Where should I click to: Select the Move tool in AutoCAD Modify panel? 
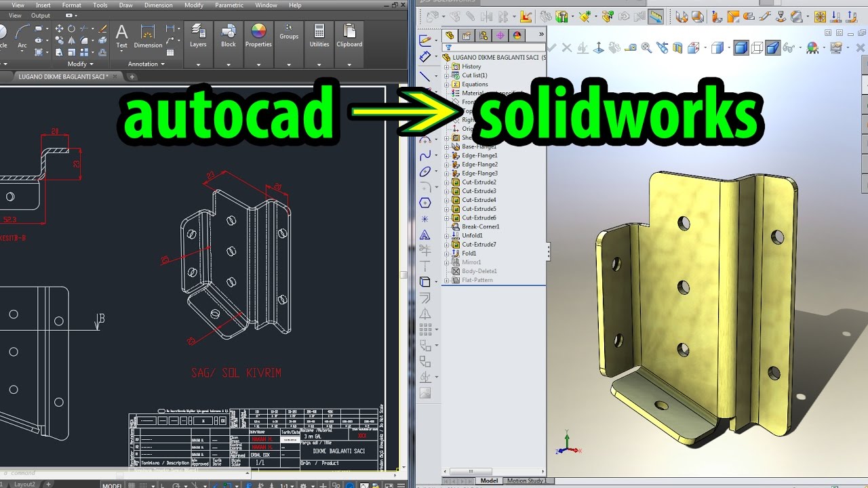59,28
